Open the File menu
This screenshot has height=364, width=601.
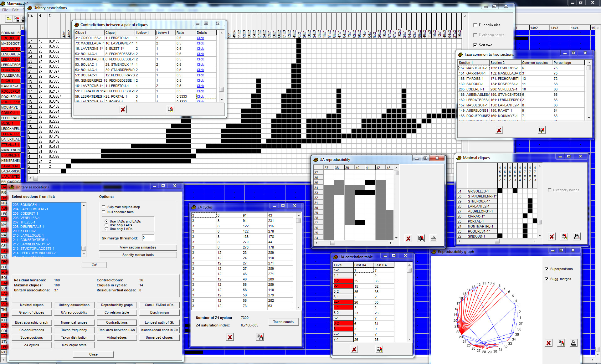tap(5, 10)
